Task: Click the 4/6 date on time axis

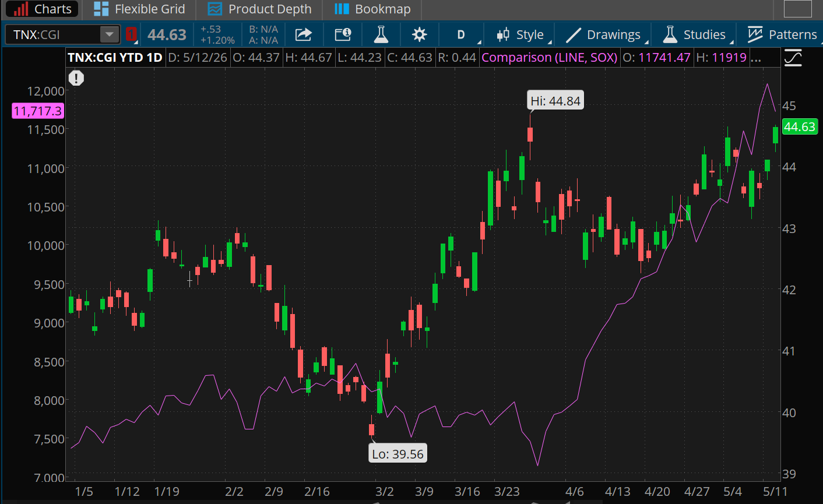Action: pos(575,491)
